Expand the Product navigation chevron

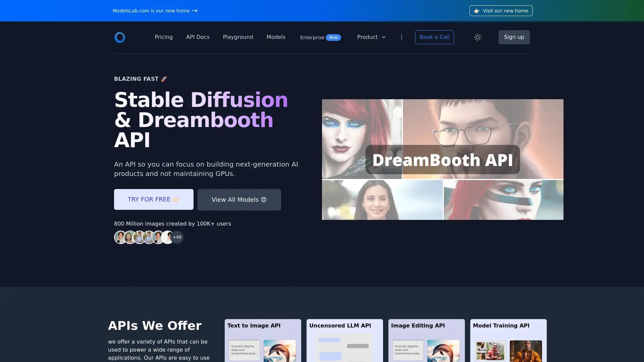(383, 37)
